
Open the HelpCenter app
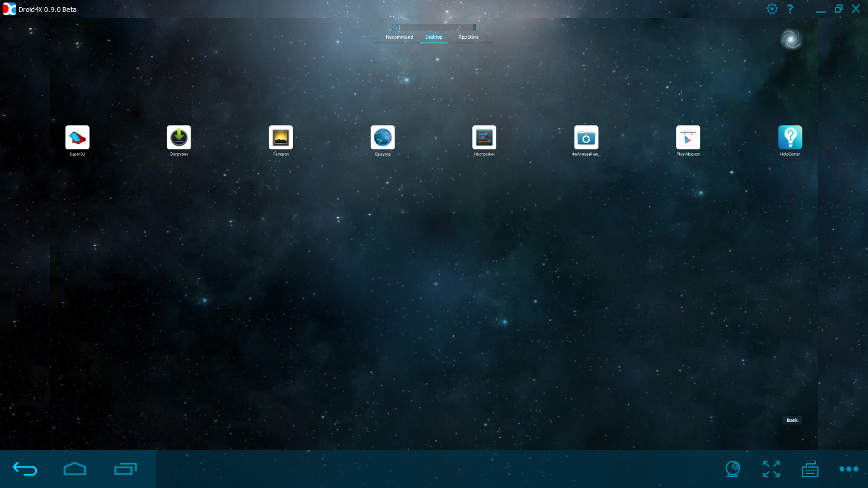click(790, 137)
